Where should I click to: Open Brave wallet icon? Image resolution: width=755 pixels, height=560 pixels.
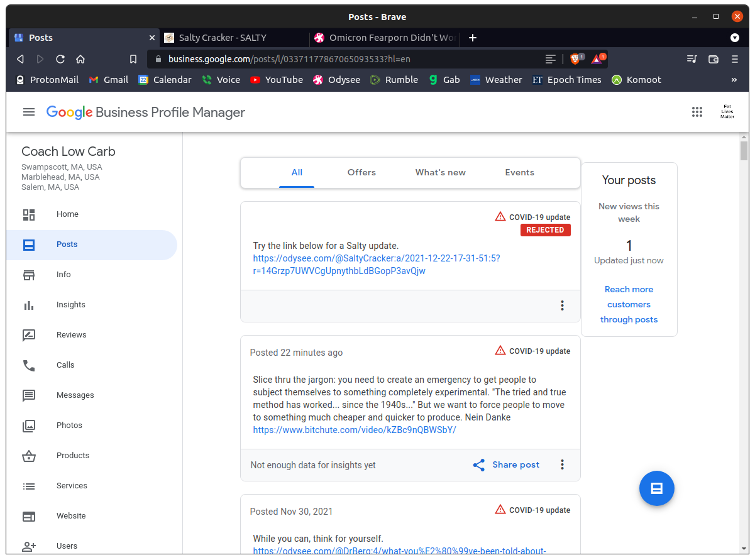click(x=714, y=59)
